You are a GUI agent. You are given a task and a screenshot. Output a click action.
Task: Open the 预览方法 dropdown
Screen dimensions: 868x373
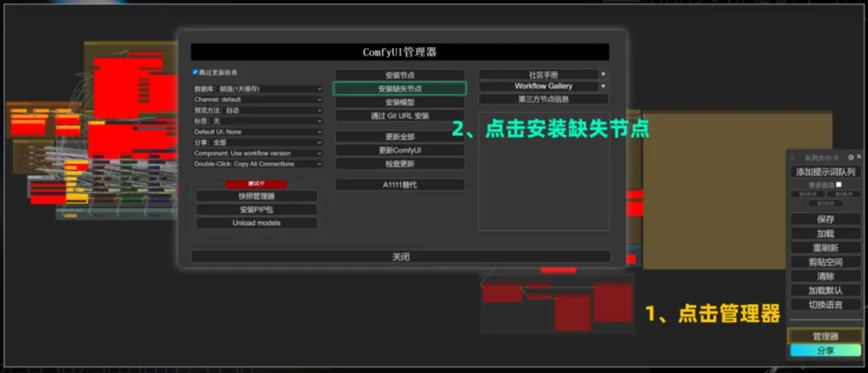[x=258, y=110]
